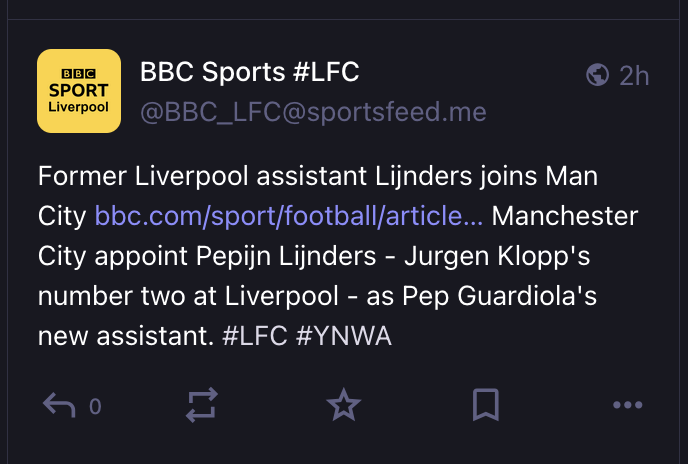The height and width of the screenshot is (464, 688).
Task: Reply to the BBC Sports post
Action: (60, 405)
